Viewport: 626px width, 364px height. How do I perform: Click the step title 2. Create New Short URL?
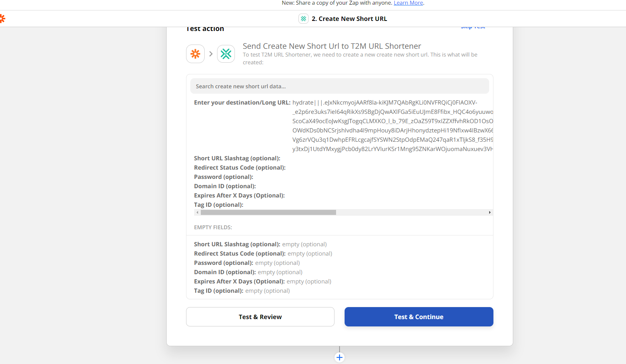(x=348, y=18)
